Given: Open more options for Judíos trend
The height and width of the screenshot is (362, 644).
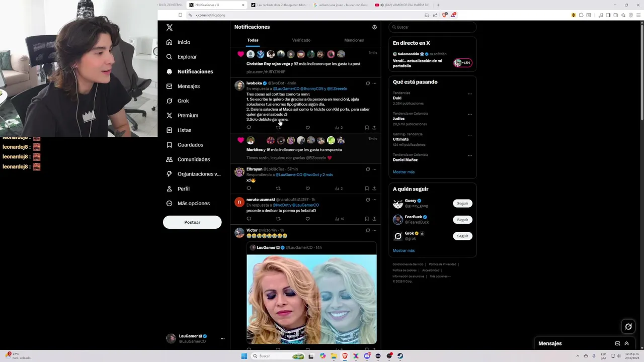Looking at the screenshot, I should tap(470, 115).
